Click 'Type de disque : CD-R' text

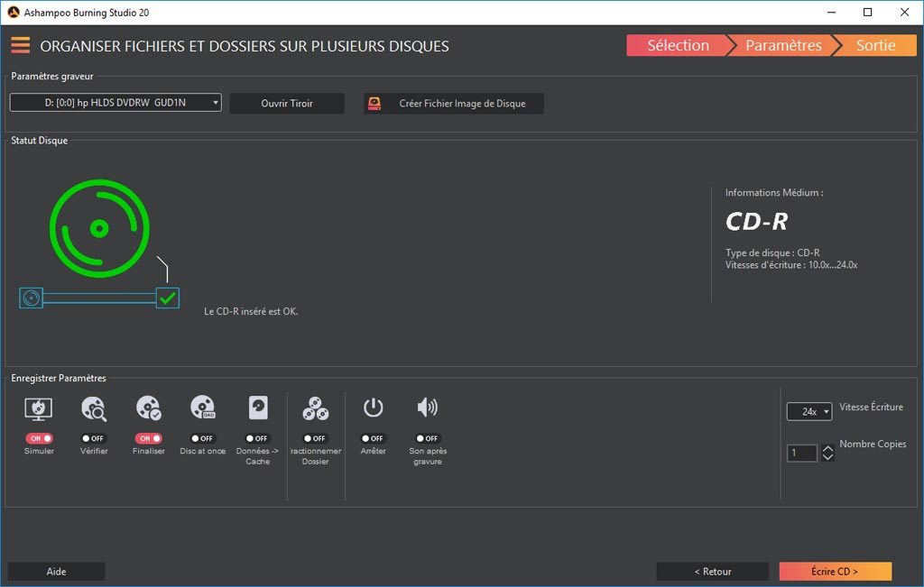(x=772, y=252)
